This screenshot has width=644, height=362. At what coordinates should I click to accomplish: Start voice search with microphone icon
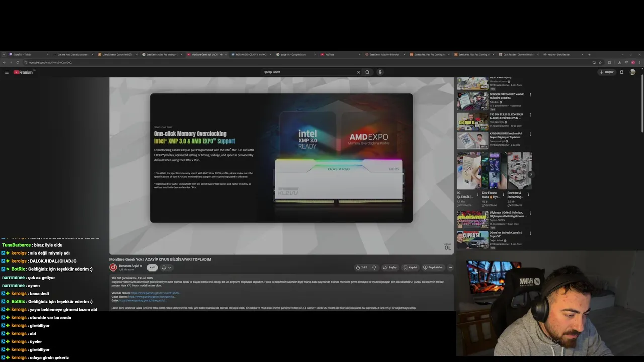point(380,72)
